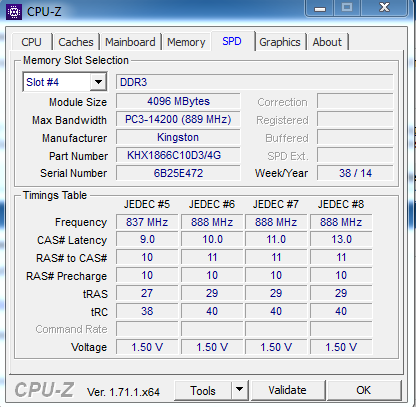Click JEDEC #8 RAS# to CAS# value 11
Screen dimensions: 416x407
[341, 258]
